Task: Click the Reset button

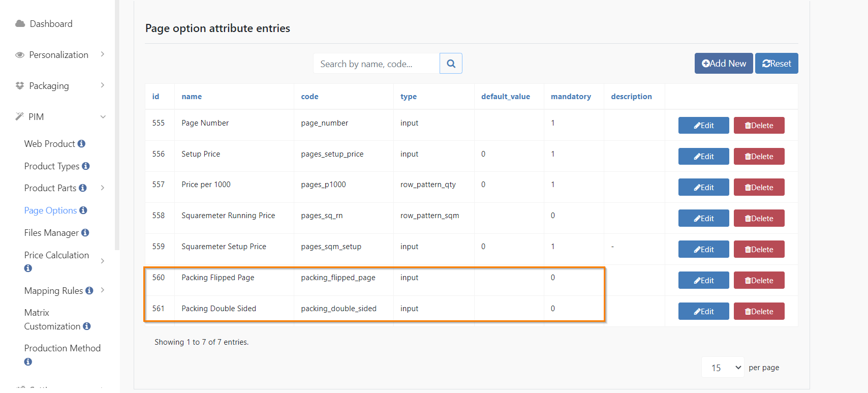Action: (x=777, y=64)
